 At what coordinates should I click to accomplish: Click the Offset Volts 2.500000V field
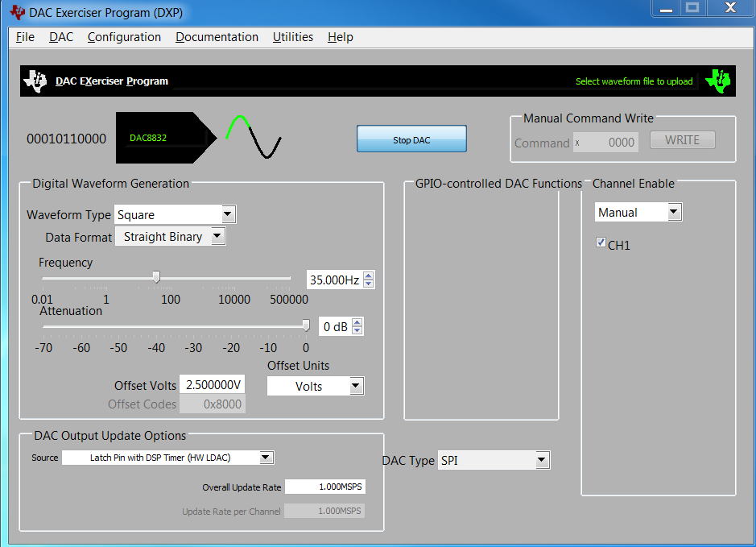tap(212, 384)
